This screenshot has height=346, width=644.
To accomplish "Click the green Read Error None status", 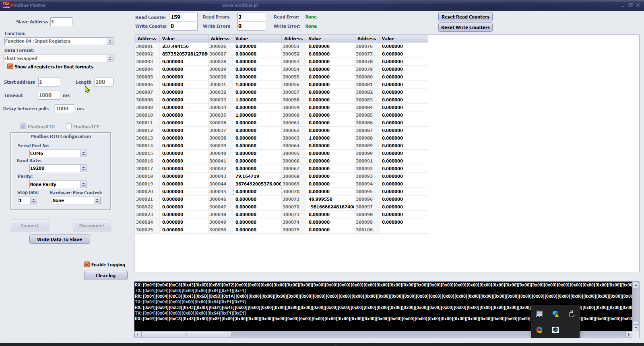I will [x=311, y=17].
